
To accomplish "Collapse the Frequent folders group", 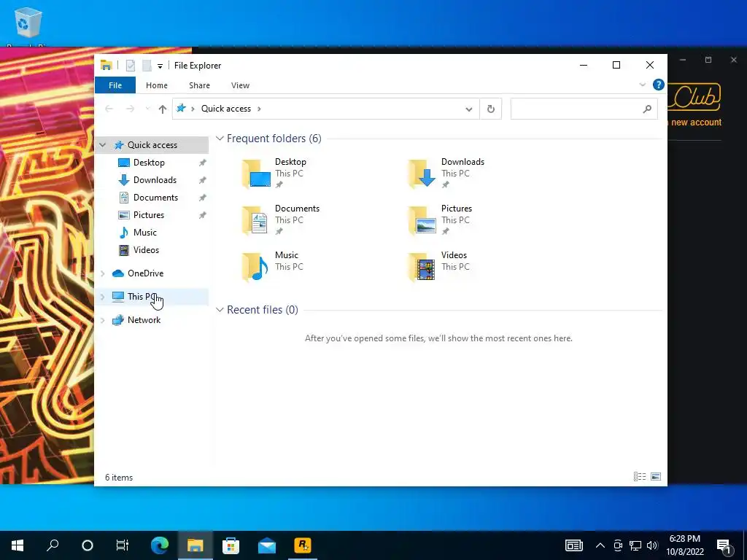I will click(220, 139).
